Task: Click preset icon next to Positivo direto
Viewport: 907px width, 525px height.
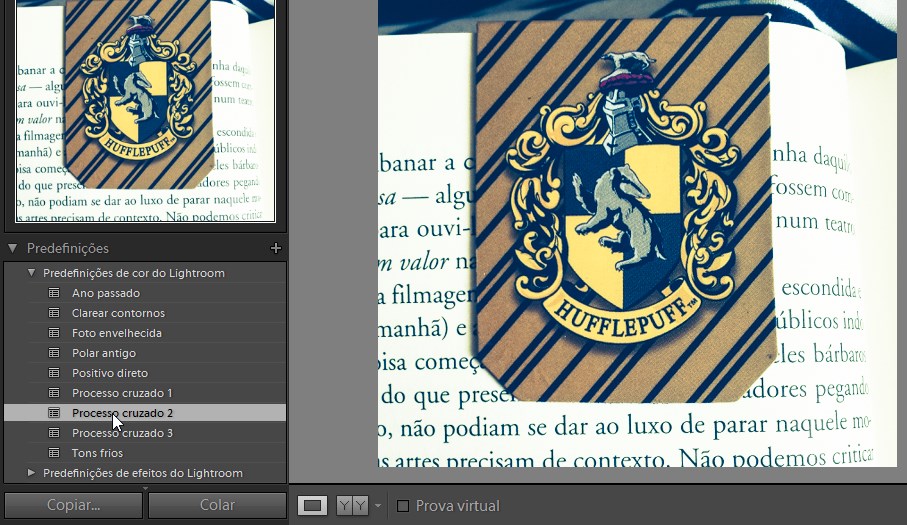Action: pos(54,372)
